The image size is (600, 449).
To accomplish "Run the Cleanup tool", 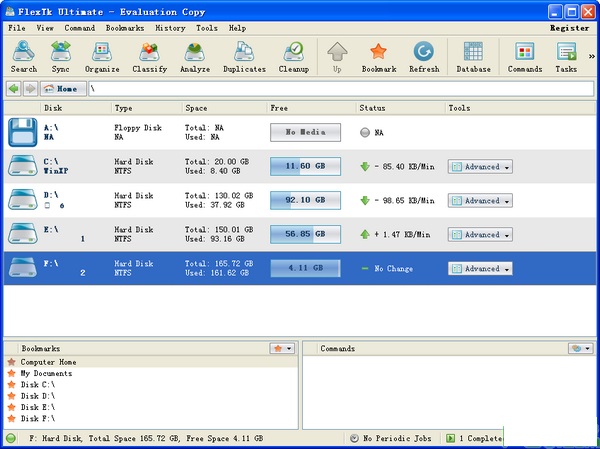I will pyautogui.click(x=294, y=57).
